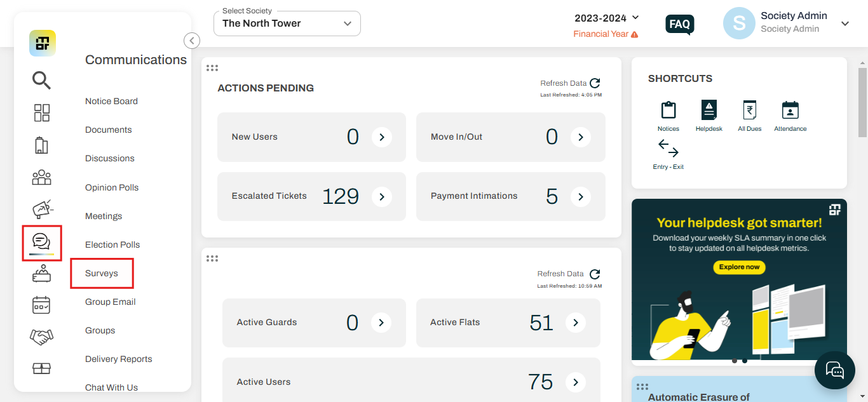This screenshot has width=868, height=402.
Task: Expand the Society Admin profile dropdown arrow
Action: [845, 23]
